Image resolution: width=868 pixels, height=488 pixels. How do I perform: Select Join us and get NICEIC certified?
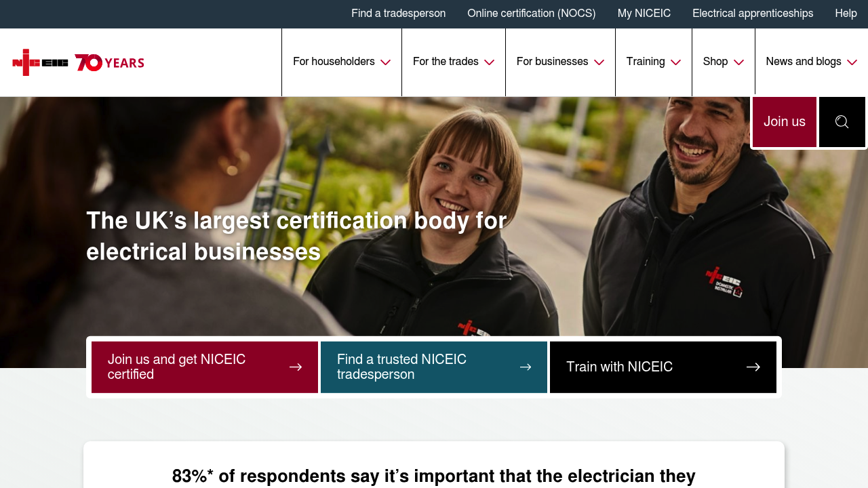point(205,367)
